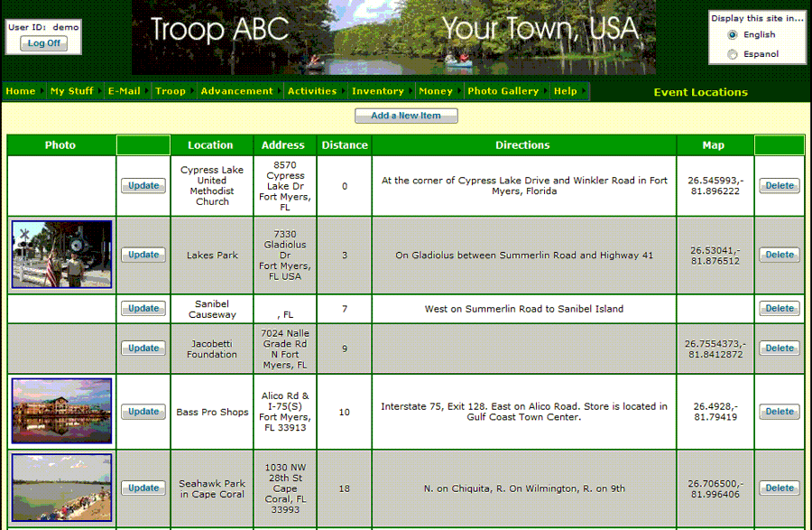Open the Home menu

click(24, 91)
